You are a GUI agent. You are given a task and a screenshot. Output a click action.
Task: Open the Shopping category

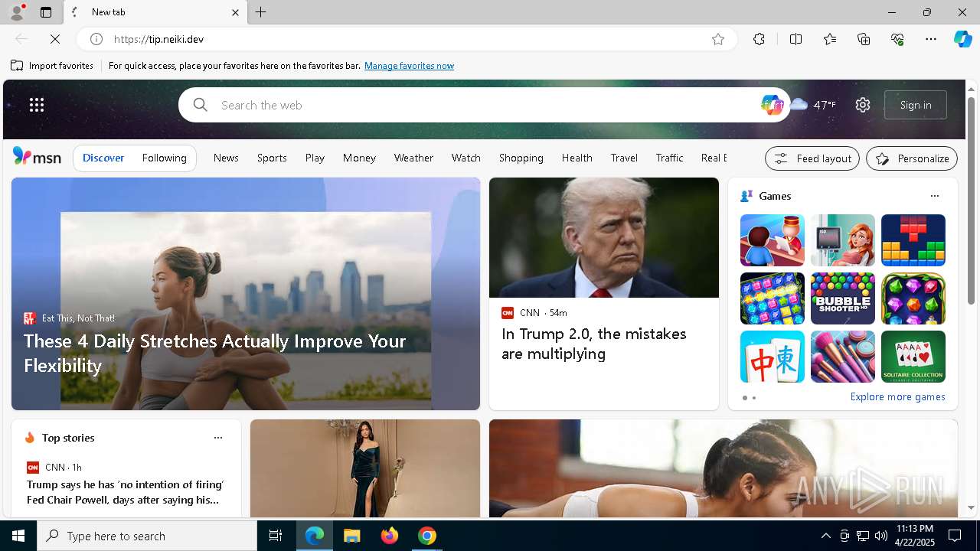[521, 158]
